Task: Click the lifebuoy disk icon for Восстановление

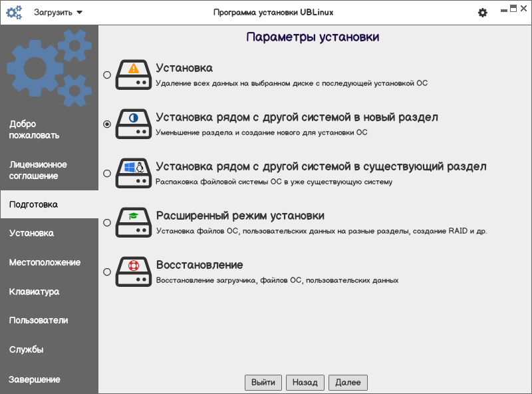Action: click(134, 272)
